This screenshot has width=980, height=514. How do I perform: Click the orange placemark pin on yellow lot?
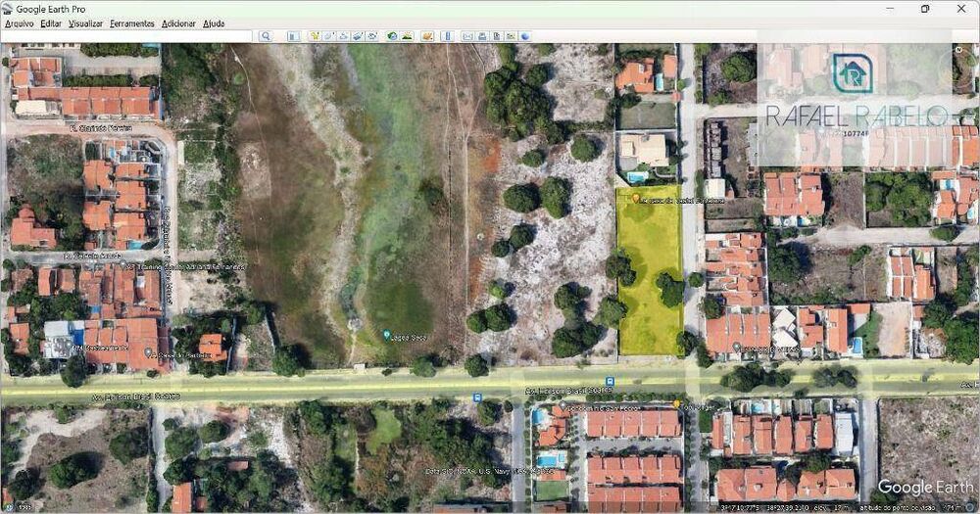click(636, 199)
